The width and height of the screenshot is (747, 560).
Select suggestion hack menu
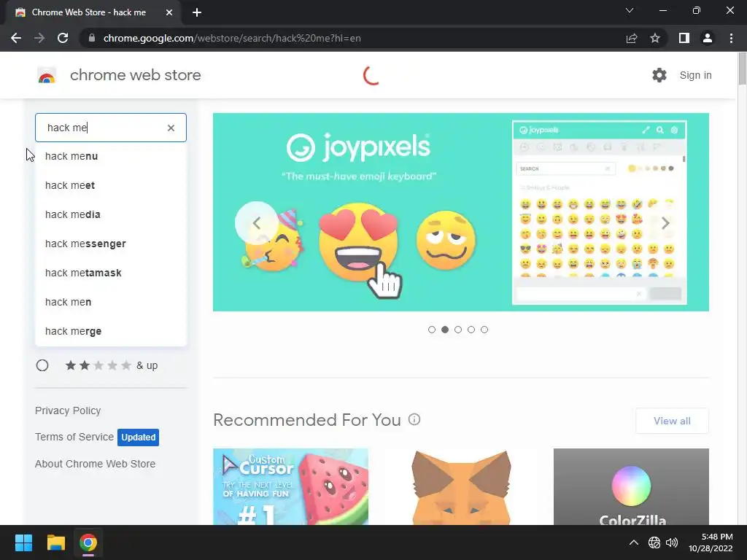tap(111, 156)
